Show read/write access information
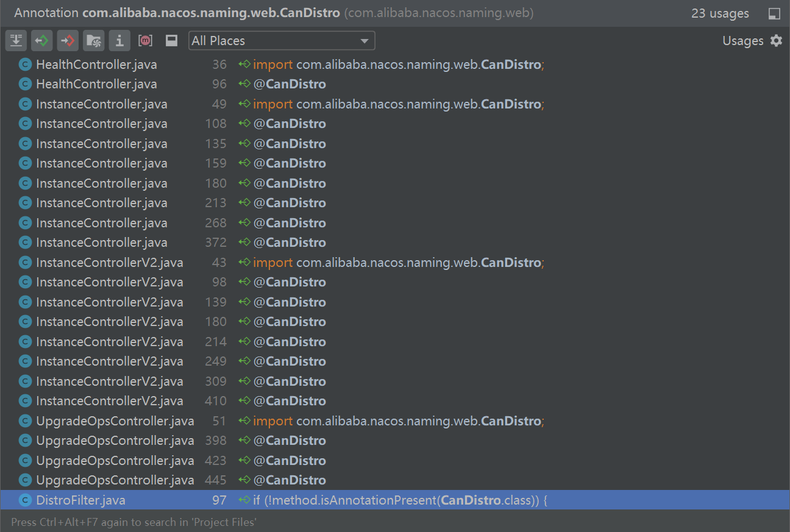The width and height of the screenshot is (790, 532). pyautogui.click(x=119, y=40)
